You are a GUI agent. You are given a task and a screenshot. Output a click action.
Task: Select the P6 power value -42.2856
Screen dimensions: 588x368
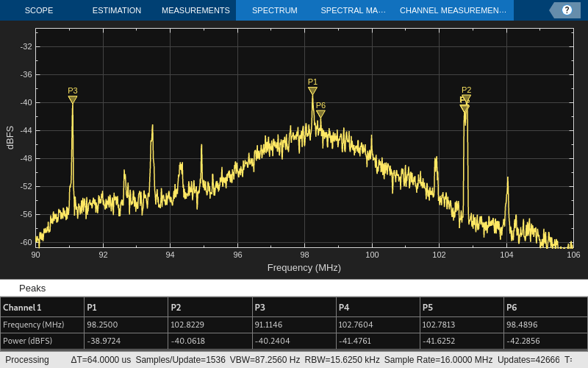(x=523, y=341)
